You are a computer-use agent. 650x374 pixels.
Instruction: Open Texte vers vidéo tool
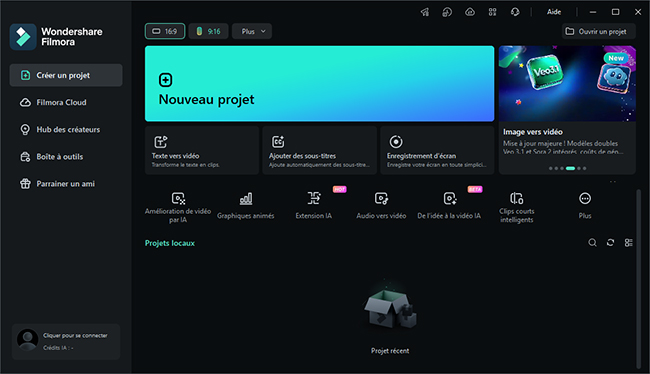(202, 151)
